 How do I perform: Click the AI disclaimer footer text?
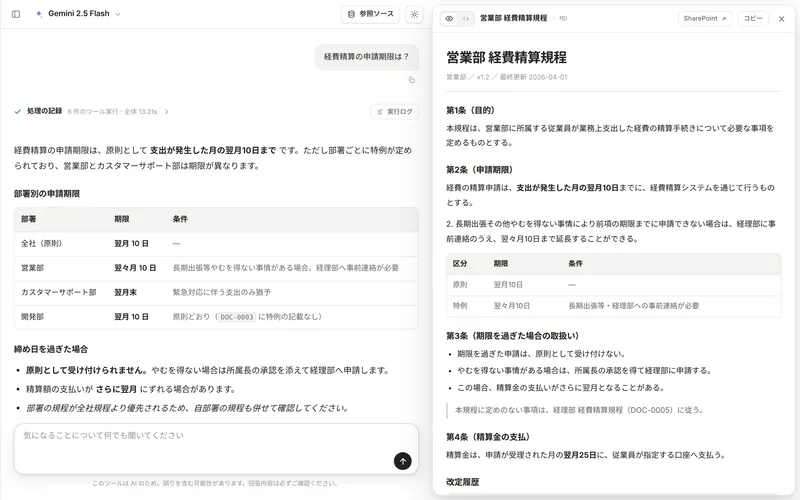point(215,483)
